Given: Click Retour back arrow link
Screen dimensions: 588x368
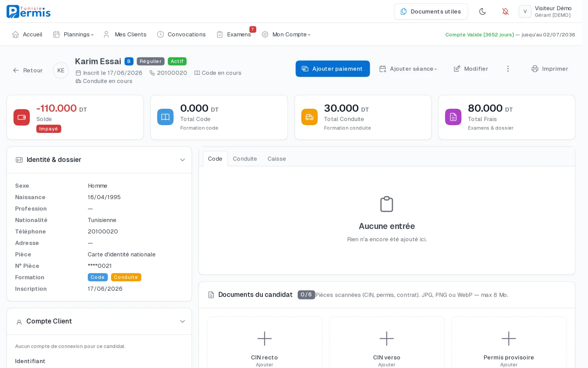Looking at the screenshot, I should (28, 70).
